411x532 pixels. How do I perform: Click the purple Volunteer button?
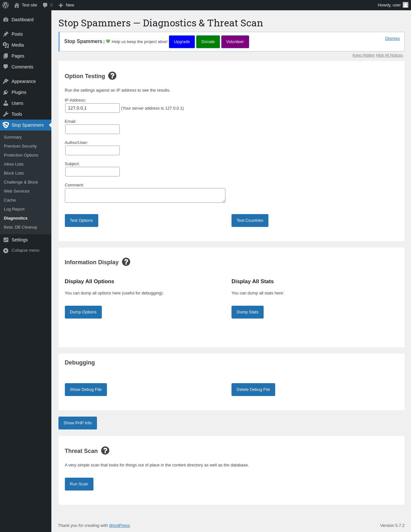pyautogui.click(x=235, y=42)
